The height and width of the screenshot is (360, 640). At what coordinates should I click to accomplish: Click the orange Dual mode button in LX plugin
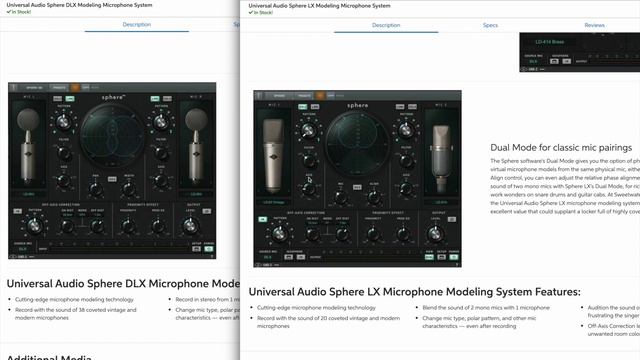coord(320,96)
